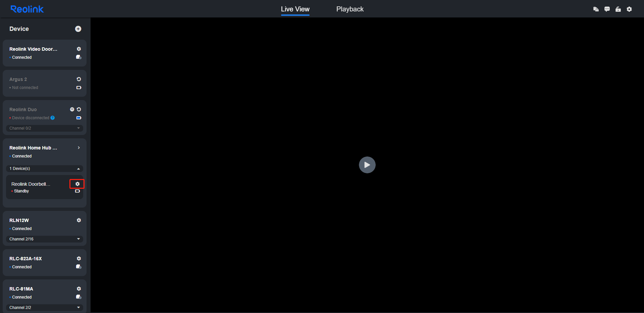The width and height of the screenshot is (644, 313).
Task: Switch to the Live View tab
Action: [x=295, y=9]
